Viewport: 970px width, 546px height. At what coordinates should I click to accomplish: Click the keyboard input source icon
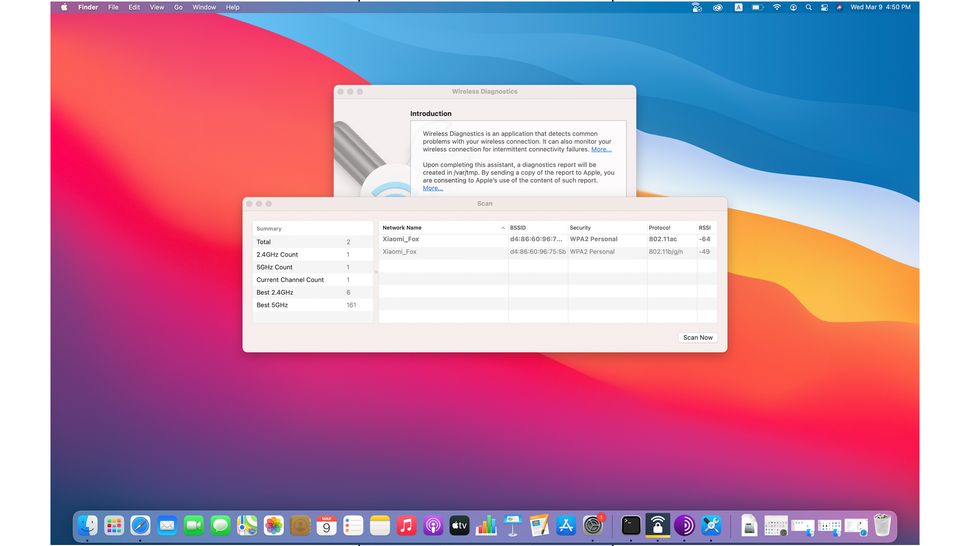[738, 7]
